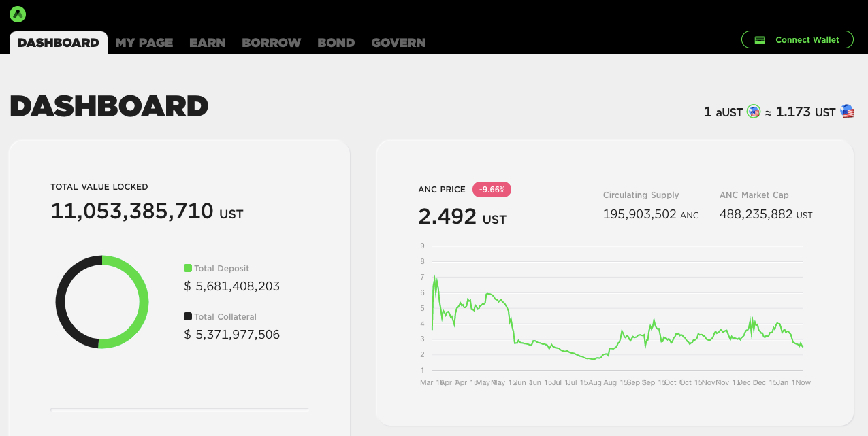Open MY PAGE from the navigation
This screenshot has height=436, width=868.
(x=144, y=42)
